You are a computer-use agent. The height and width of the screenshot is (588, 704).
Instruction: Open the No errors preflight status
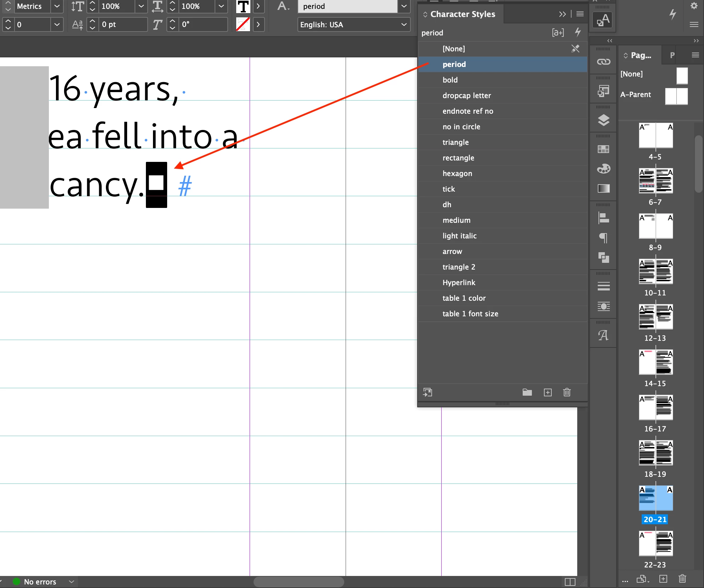(x=40, y=582)
